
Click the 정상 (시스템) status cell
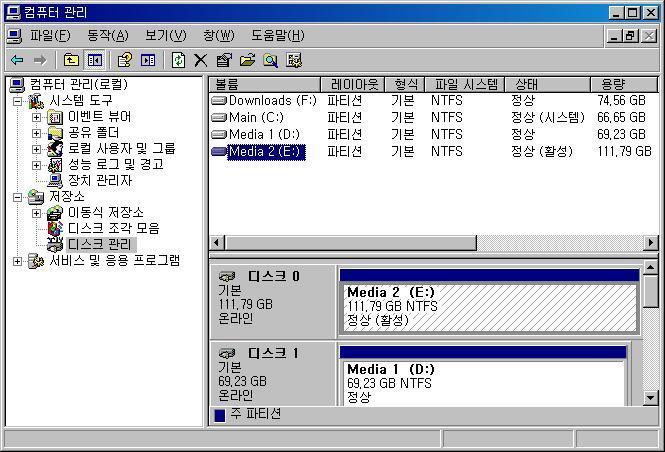pos(548,117)
